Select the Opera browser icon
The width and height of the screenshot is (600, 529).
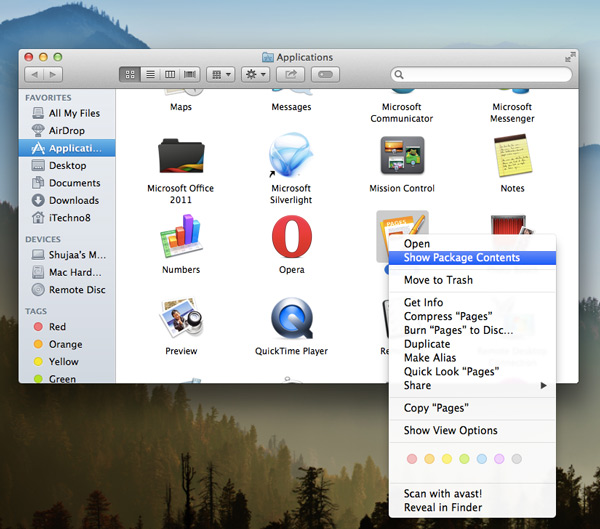[x=292, y=236]
